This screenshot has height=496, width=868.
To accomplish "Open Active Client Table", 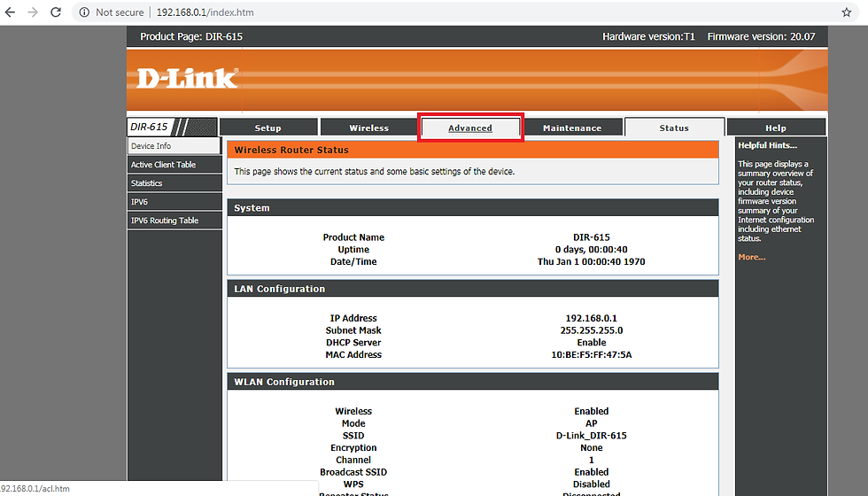I will coord(174,165).
